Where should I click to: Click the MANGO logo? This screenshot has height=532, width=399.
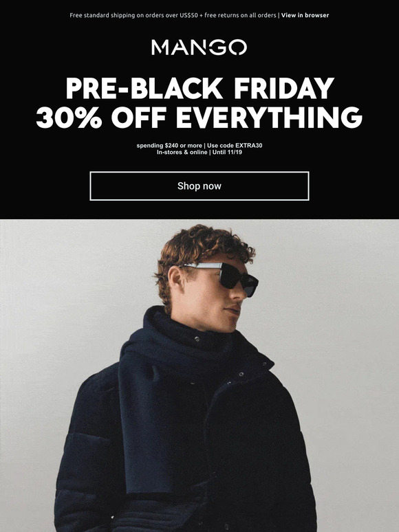[x=199, y=47]
